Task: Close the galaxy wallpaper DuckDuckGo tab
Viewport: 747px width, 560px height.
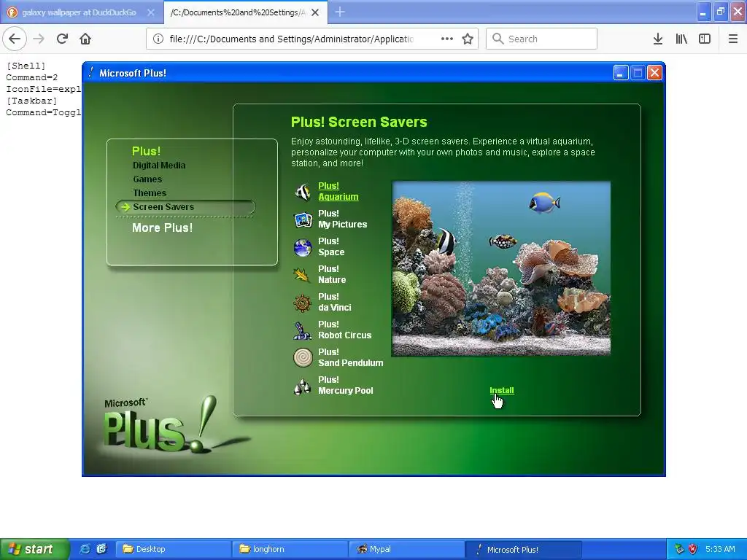Action: [150, 12]
